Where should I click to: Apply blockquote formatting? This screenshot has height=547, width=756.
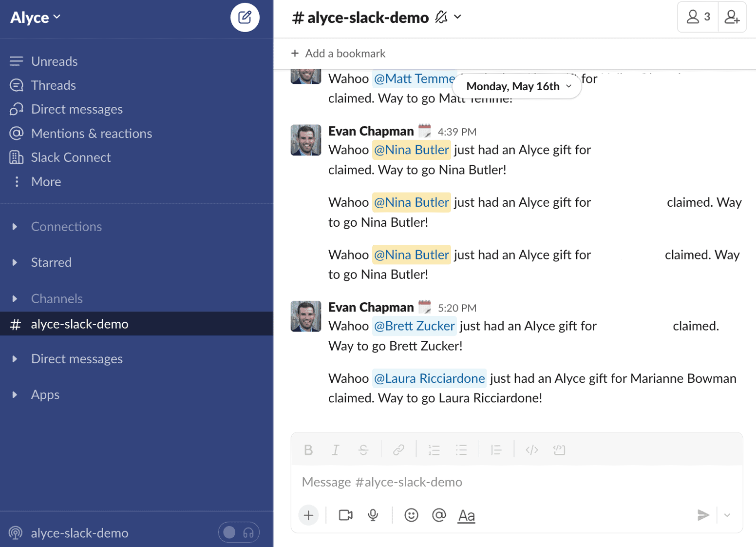pos(496,450)
